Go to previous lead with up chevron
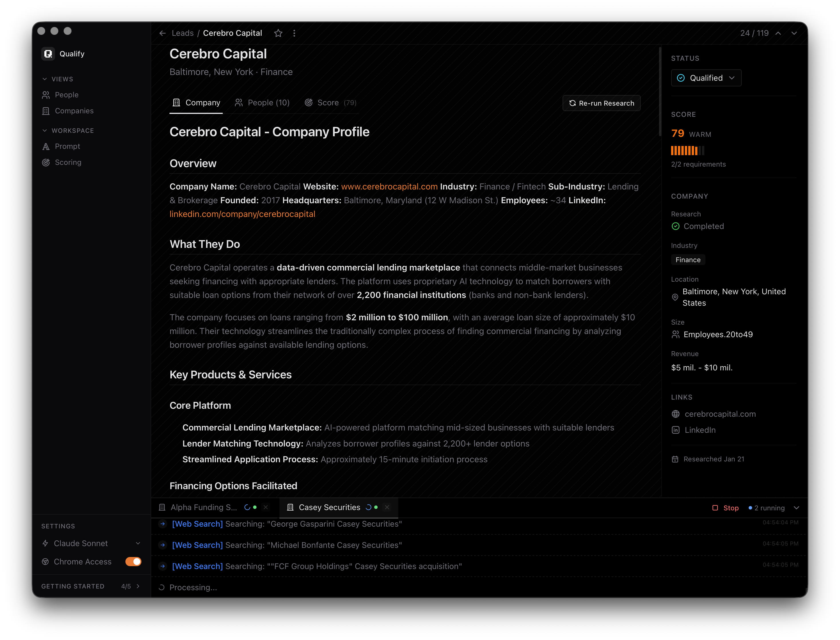The image size is (840, 640). (778, 33)
